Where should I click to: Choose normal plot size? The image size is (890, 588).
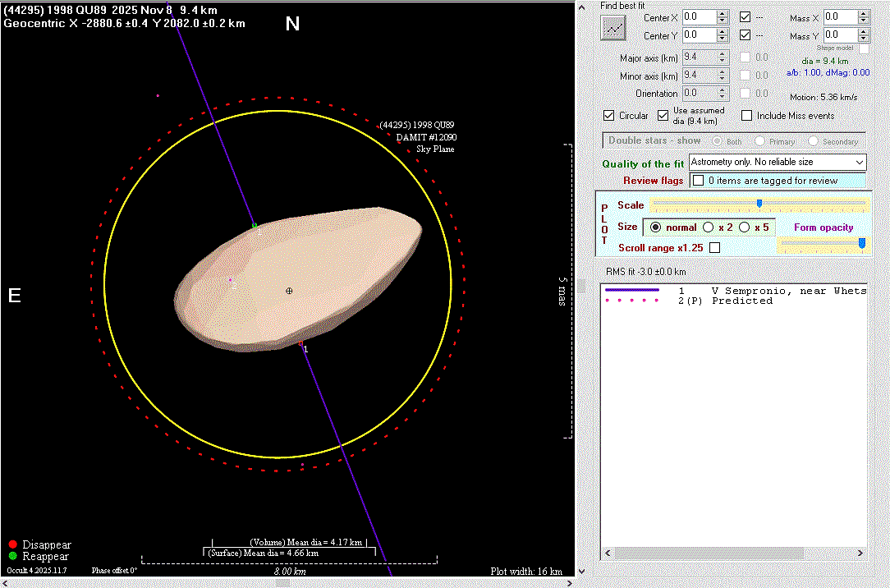[655, 227]
